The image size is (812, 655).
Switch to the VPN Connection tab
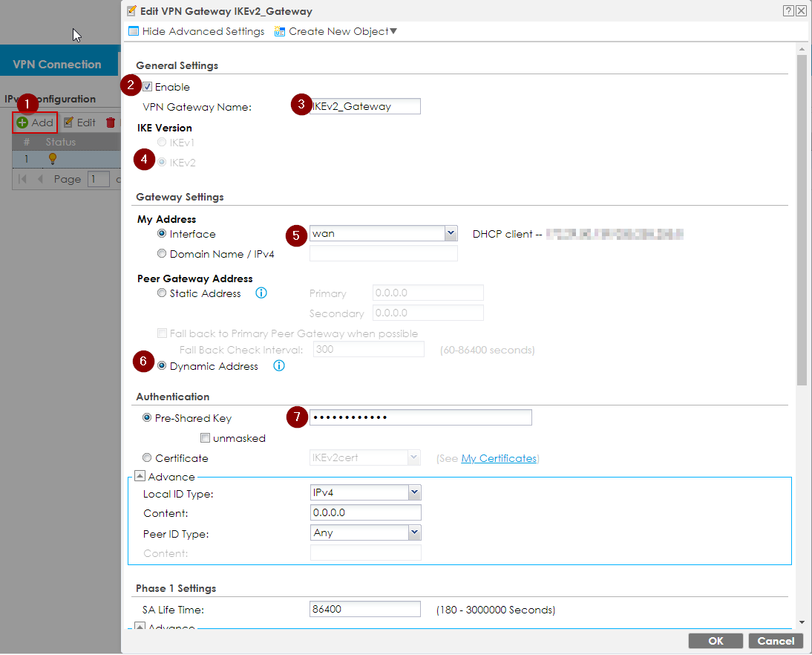click(x=57, y=65)
